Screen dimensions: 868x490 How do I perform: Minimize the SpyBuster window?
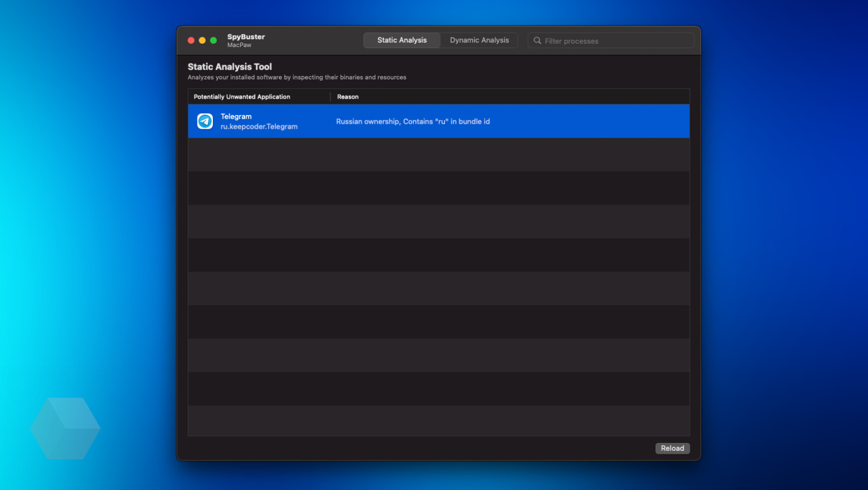tap(202, 40)
